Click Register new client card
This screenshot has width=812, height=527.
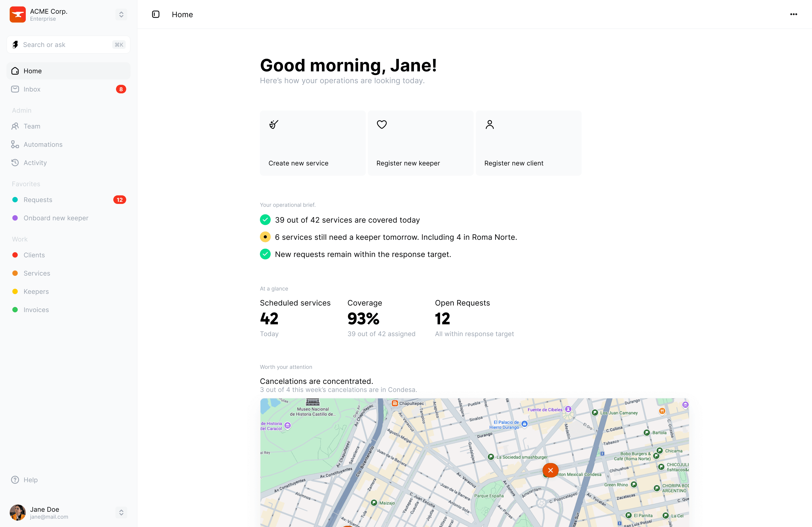point(528,143)
